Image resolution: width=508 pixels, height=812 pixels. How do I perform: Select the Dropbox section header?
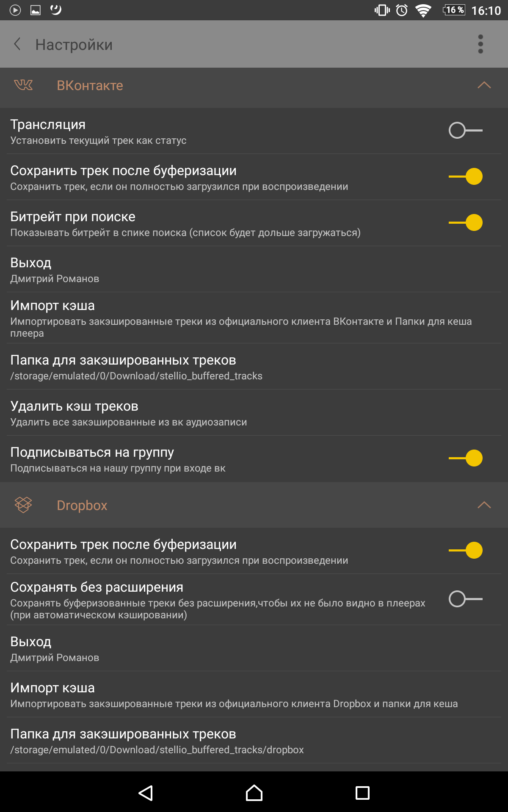[x=254, y=505]
